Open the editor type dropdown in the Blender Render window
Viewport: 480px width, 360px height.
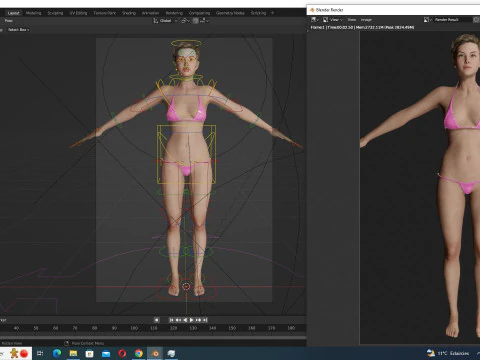[x=315, y=20]
